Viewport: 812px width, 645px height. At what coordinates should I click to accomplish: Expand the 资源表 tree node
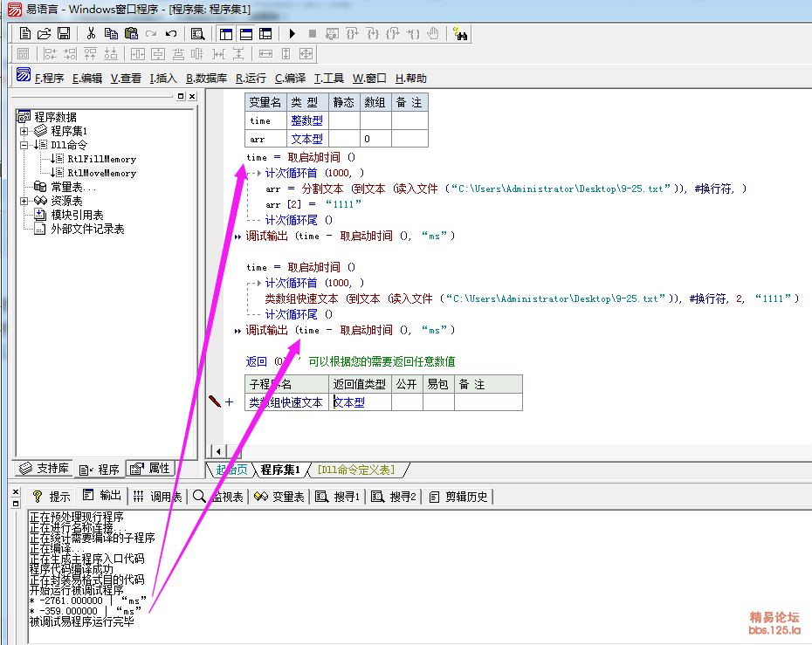click(24, 201)
